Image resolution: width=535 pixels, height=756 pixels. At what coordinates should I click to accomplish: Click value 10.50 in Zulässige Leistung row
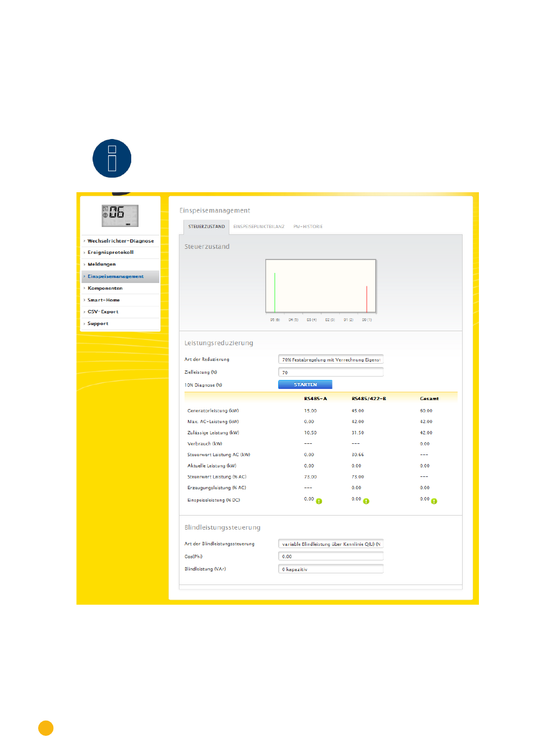coord(310,433)
